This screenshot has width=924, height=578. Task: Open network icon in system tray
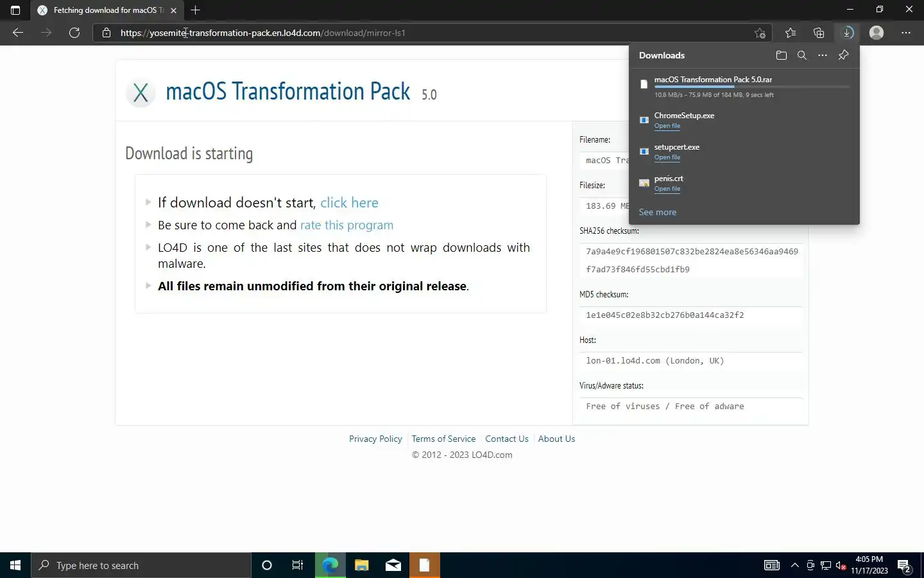point(826,565)
